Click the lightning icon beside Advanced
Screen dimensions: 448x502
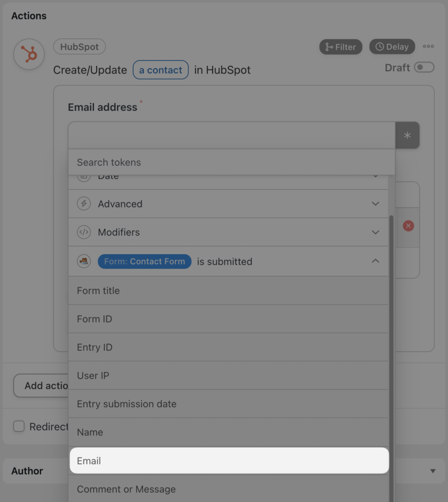(x=84, y=203)
